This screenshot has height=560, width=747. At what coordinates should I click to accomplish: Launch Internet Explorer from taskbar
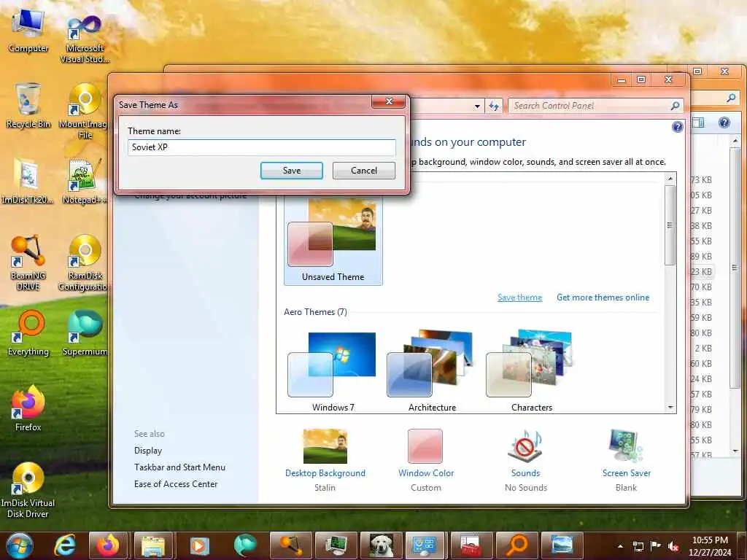[x=65, y=545]
